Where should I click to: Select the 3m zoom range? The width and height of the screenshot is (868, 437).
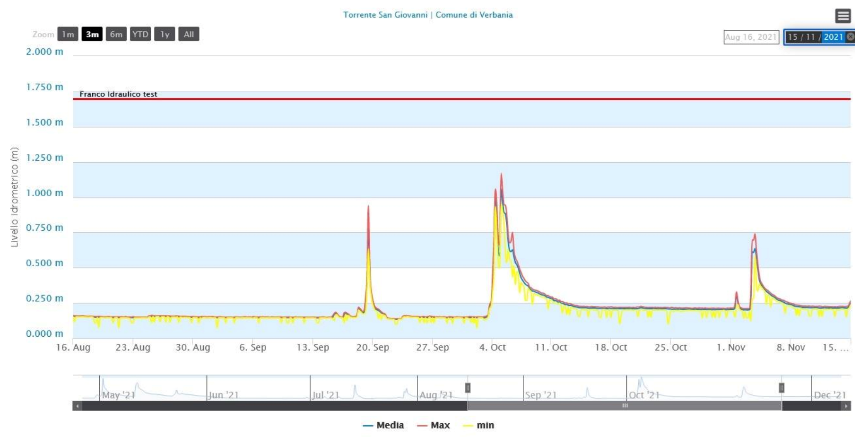(92, 34)
